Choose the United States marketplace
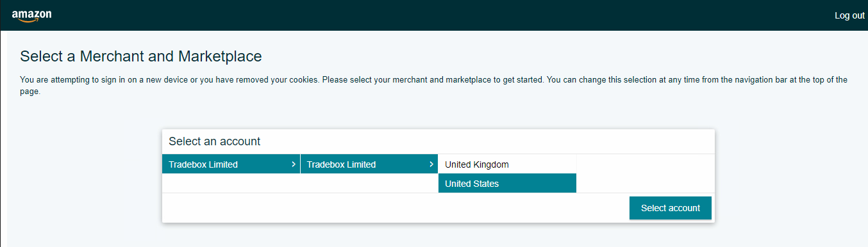This screenshot has width=868, height=247. (x=507, y=184)
